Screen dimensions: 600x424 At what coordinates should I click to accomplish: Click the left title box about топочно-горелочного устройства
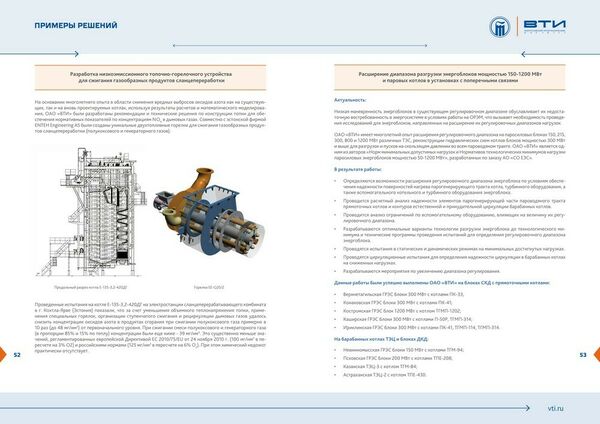coord(150,77)
